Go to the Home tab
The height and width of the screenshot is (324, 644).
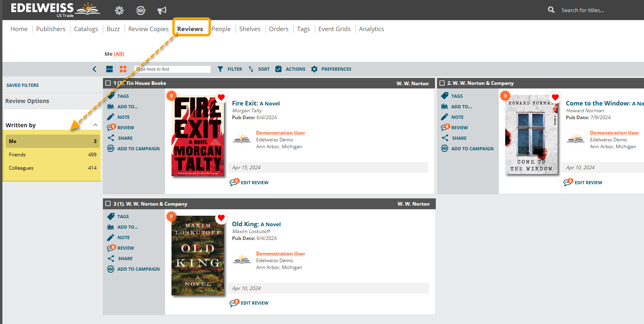(19, 29)
